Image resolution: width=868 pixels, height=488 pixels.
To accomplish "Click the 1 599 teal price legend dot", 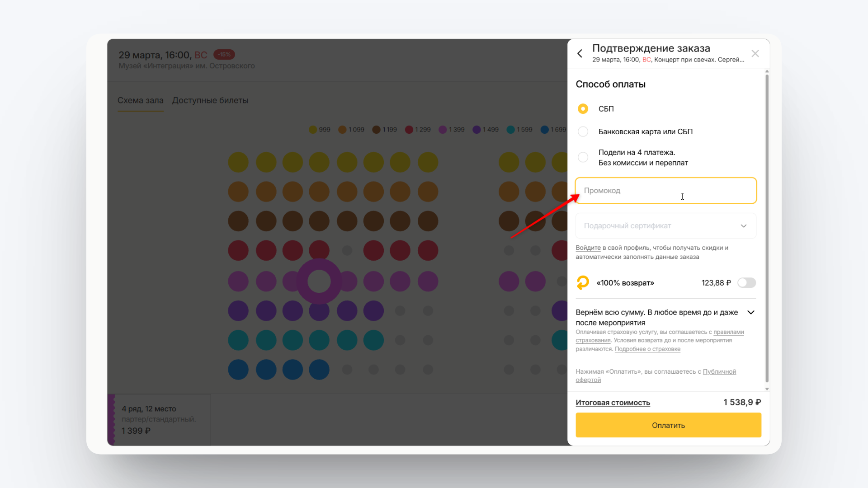I will (510, 130).
